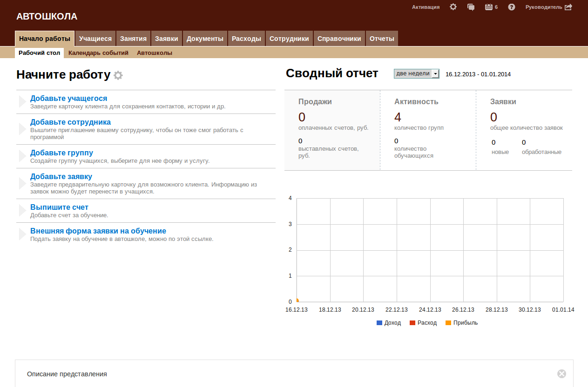
Task: Click the Добавьте сотрудника link
Action: pos(70,122)
